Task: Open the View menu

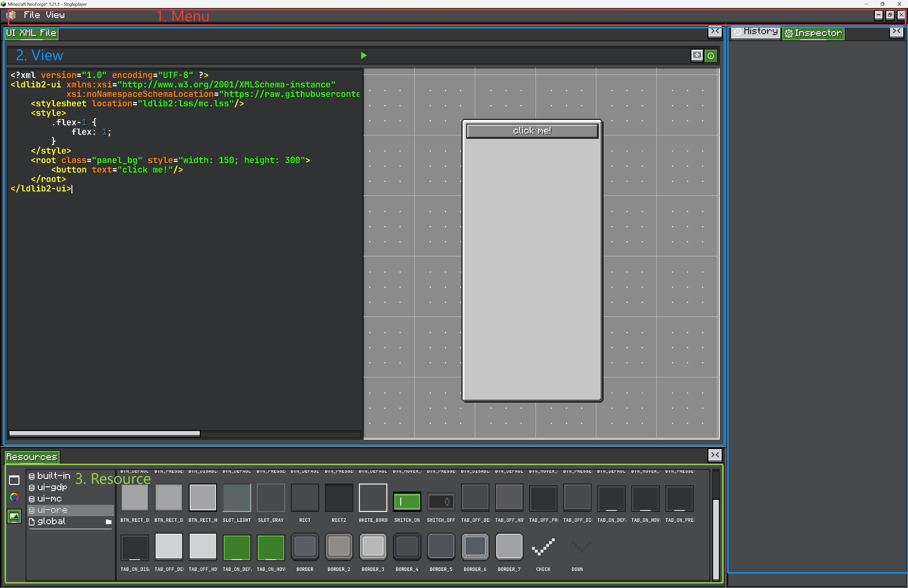Action: tap(55, 15)
